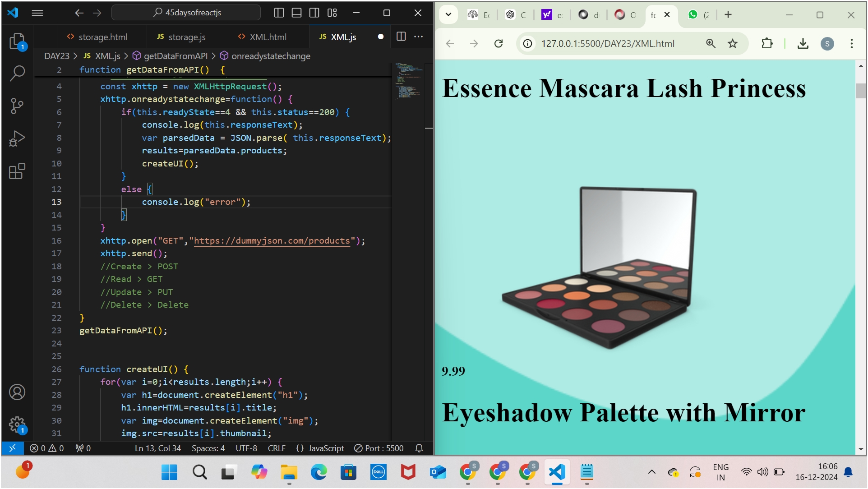
Task: Click the browser page vertical scrollbar thumb
Action: (861, 91)
